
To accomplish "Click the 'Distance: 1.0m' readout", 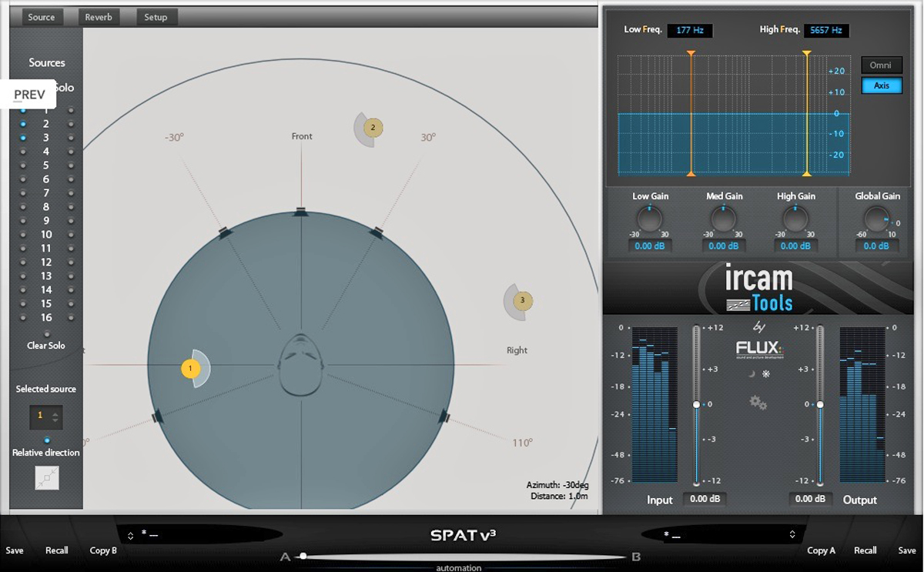I will (x=559, y=497).
